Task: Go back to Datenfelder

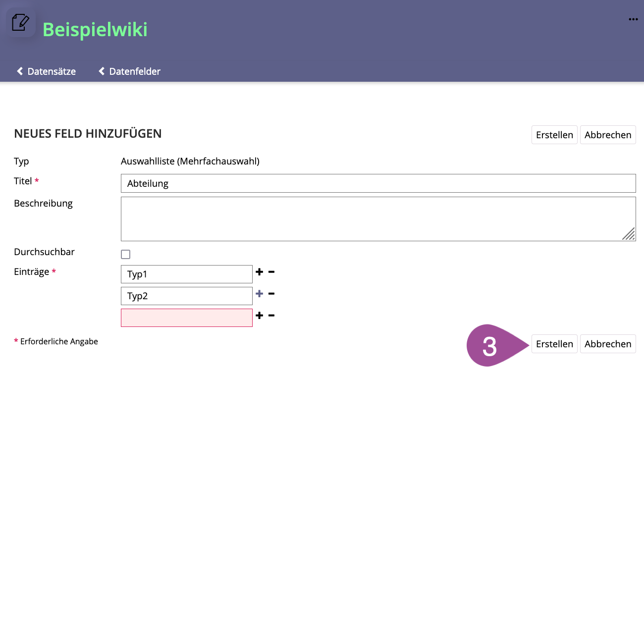Action: [x=130, y=71]
